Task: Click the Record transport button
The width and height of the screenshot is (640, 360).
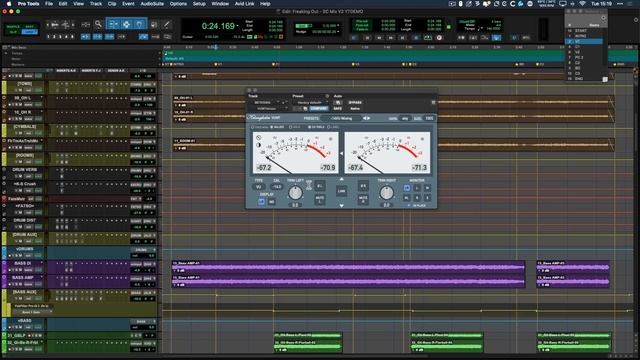Action: click(440, 38)
